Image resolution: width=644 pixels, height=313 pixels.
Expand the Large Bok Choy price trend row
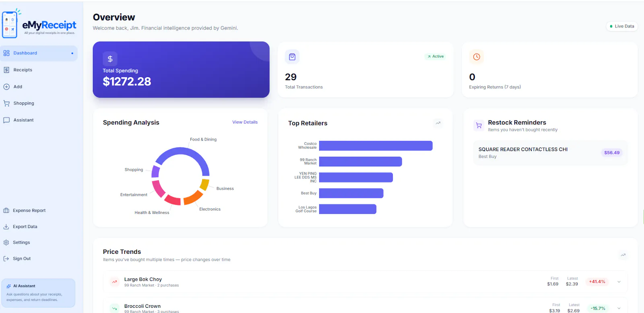click(365, 282)
